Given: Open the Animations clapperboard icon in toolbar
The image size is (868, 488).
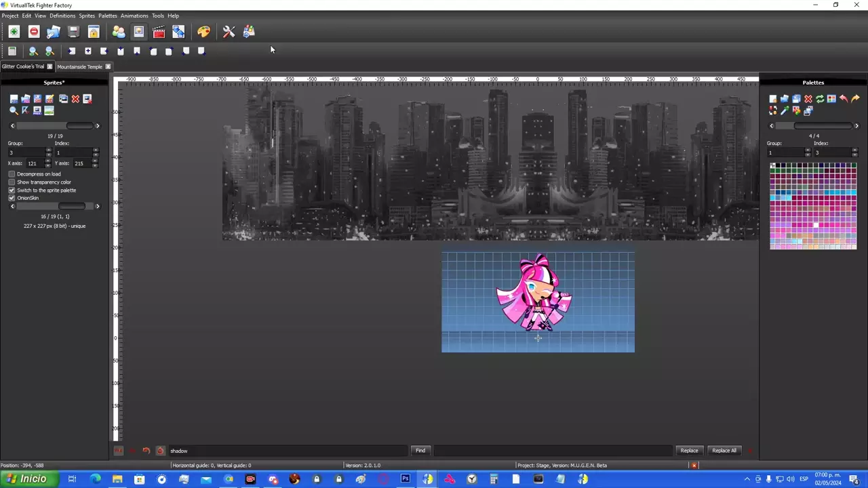Looking at the screenshot, I should 159,32.
